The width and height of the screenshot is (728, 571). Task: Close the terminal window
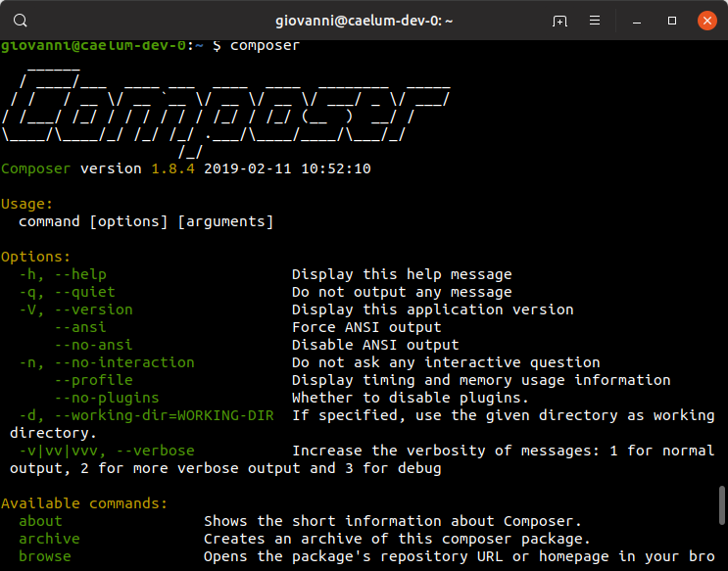pyautogui.click(x=706, y=21)
